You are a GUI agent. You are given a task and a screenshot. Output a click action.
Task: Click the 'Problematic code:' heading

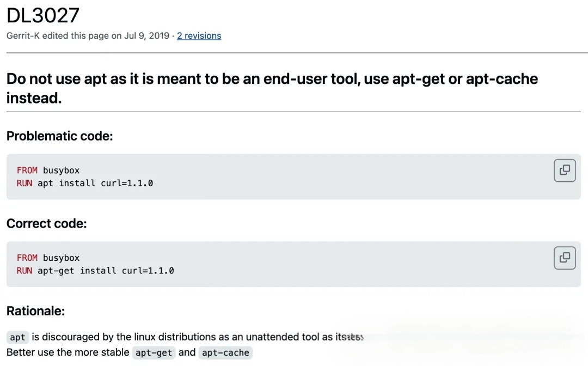coord(59,136)
